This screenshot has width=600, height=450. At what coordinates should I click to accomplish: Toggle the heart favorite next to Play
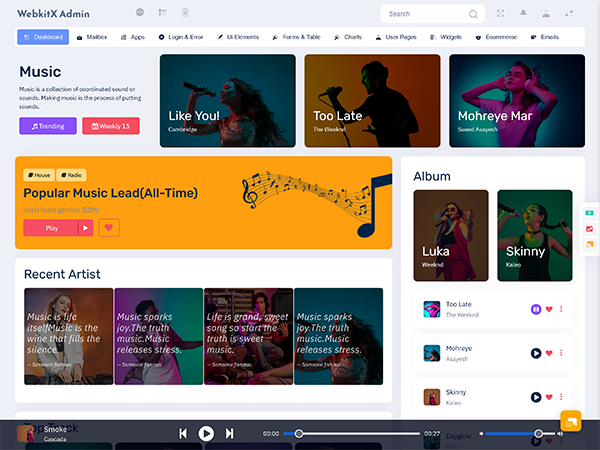pyautogui.click(x=109, y=227)
